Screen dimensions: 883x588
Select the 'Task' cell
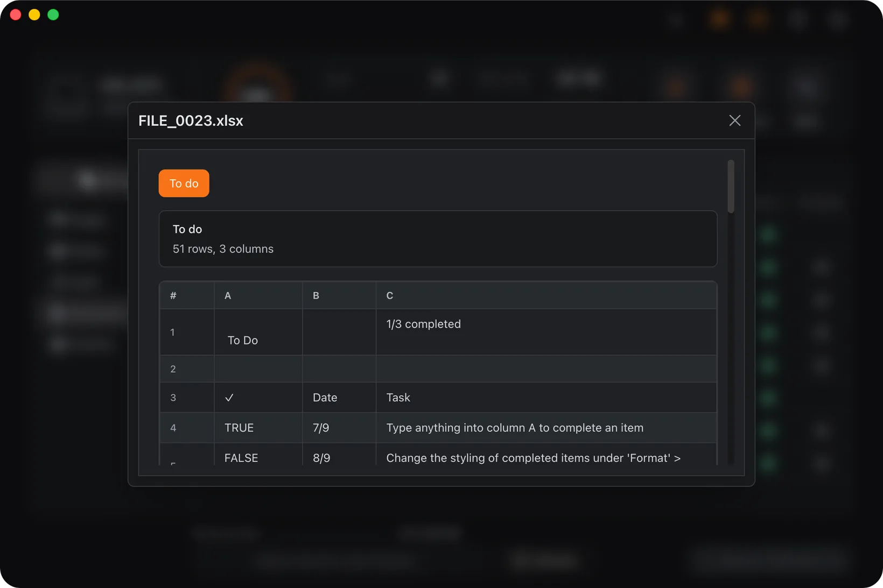coord(546,398)
